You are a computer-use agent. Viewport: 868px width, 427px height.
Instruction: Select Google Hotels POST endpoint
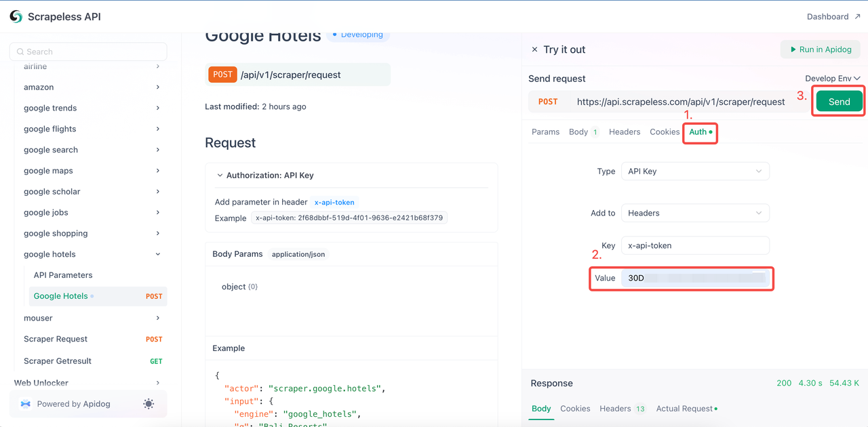click(x=98, y=296)
